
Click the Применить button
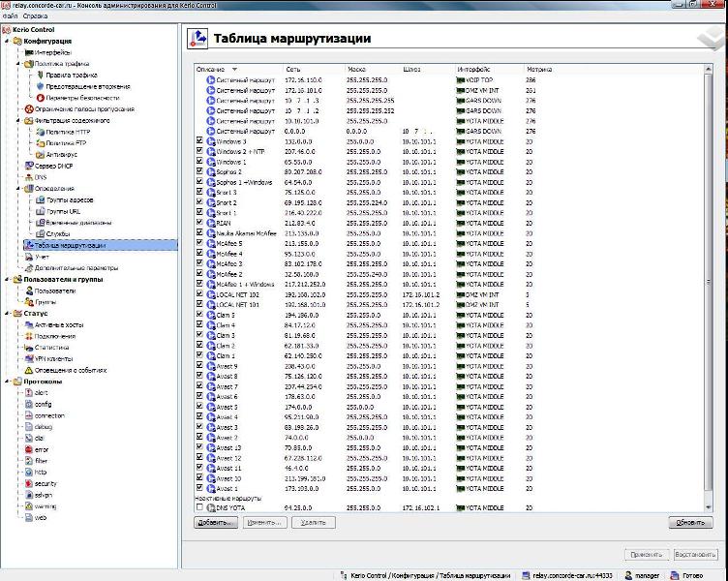pyautogui.click(x=647, y=555)
